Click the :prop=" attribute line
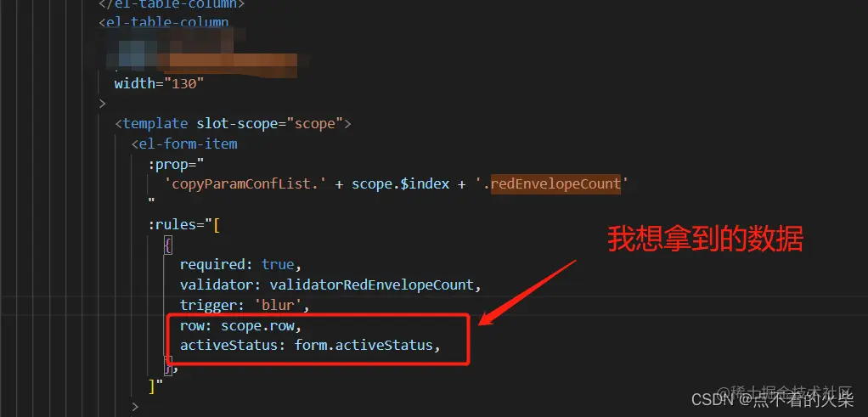This screenshot has width=868, height=417. tap(177, 165)
